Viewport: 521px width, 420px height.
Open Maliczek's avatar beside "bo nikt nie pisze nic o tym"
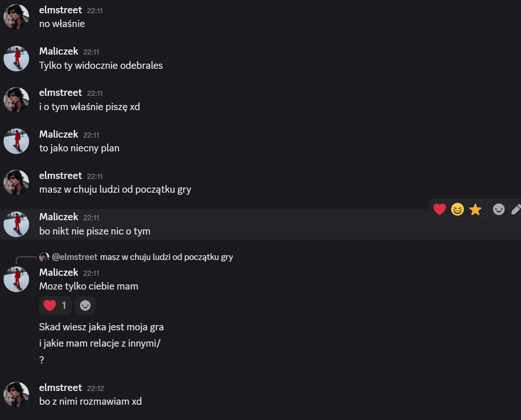point(16,224)
